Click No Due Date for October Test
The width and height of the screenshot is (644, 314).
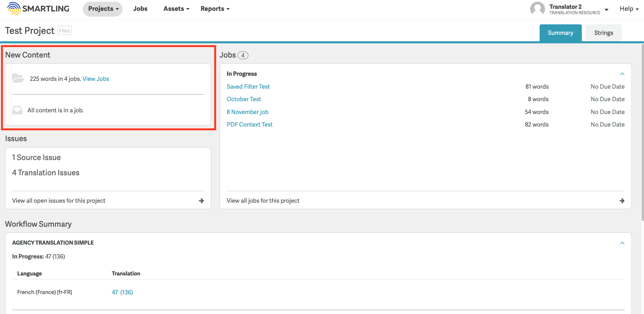(608, 99)
